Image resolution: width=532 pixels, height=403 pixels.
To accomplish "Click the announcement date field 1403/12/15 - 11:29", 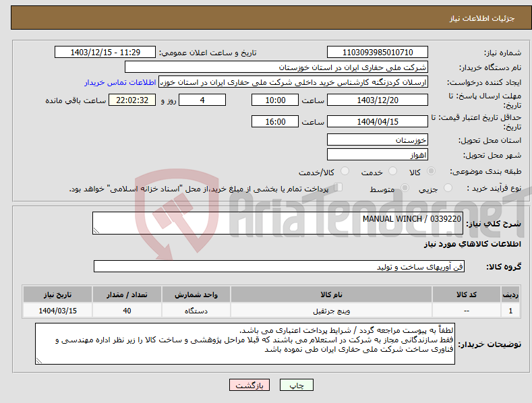I will 105,53.
